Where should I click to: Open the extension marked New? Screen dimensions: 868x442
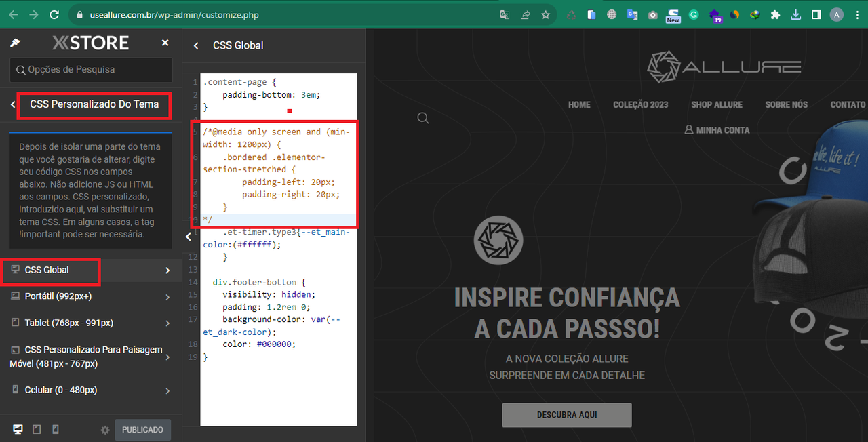(673, 15)
